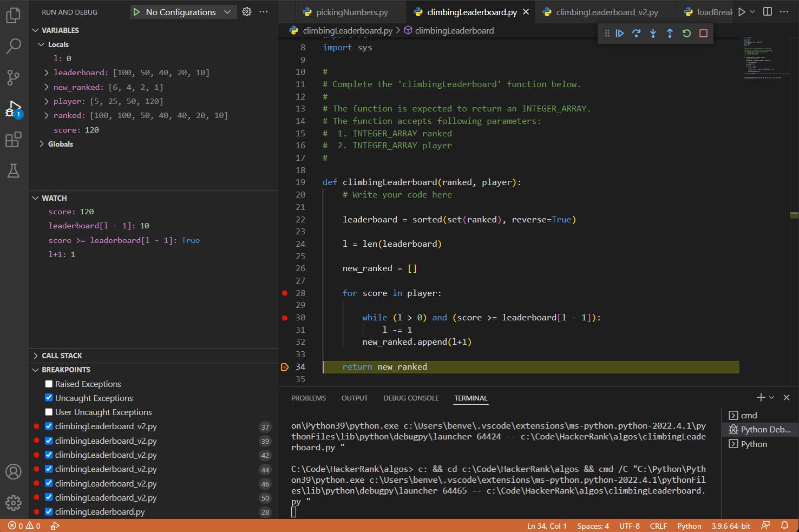The height and width of the screenshot is (532, 799).
Task: Uncheck climbingLeaderboard_v2.py line 39 breakpoint
Action: [49, 441]
